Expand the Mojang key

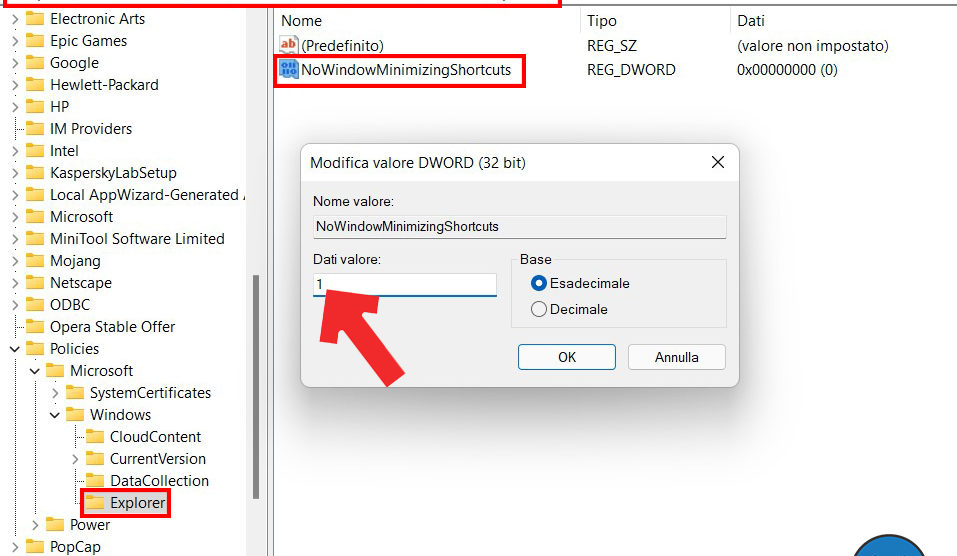[x=15, y=261]
